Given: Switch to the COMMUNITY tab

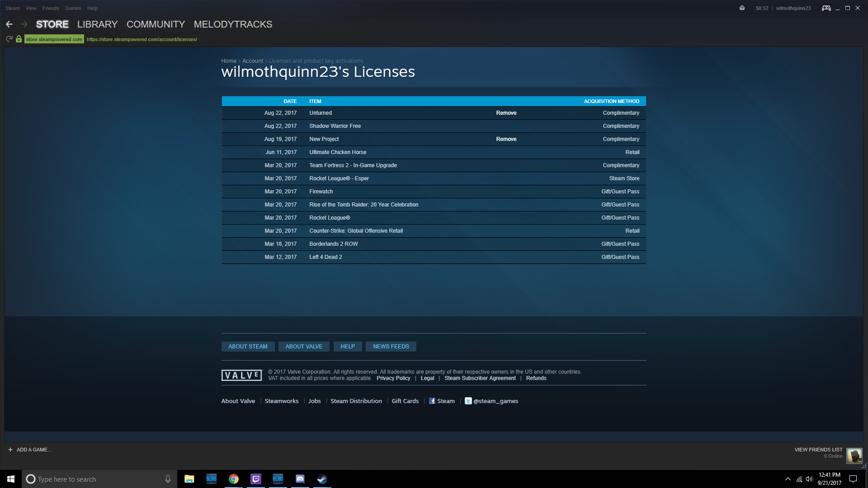Looking at the screenshot, I should [x=156, y=24].
